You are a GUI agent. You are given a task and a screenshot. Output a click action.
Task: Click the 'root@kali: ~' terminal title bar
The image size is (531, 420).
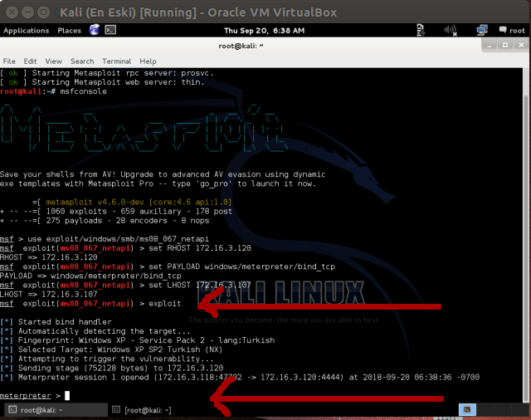[241, 46]
